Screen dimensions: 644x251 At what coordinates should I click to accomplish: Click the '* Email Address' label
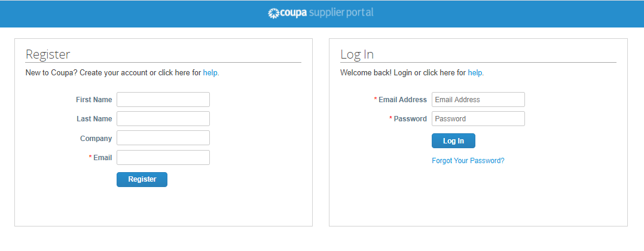pos(401,99)
